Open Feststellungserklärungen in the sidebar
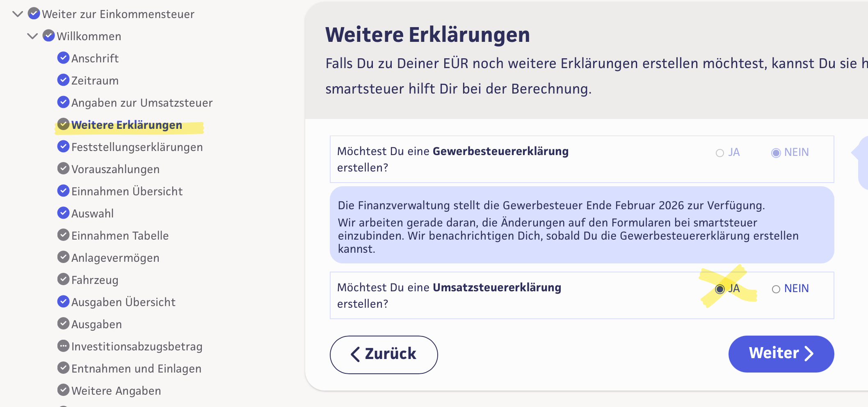Image resolution: width=868 pixels, height=407 pixels. tap(137, 147)
